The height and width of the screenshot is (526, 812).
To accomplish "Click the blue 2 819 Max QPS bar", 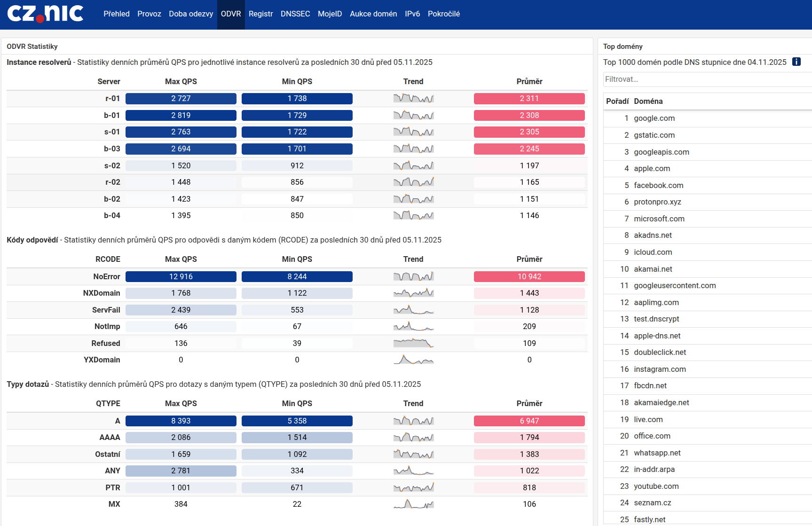I will 181,116.
